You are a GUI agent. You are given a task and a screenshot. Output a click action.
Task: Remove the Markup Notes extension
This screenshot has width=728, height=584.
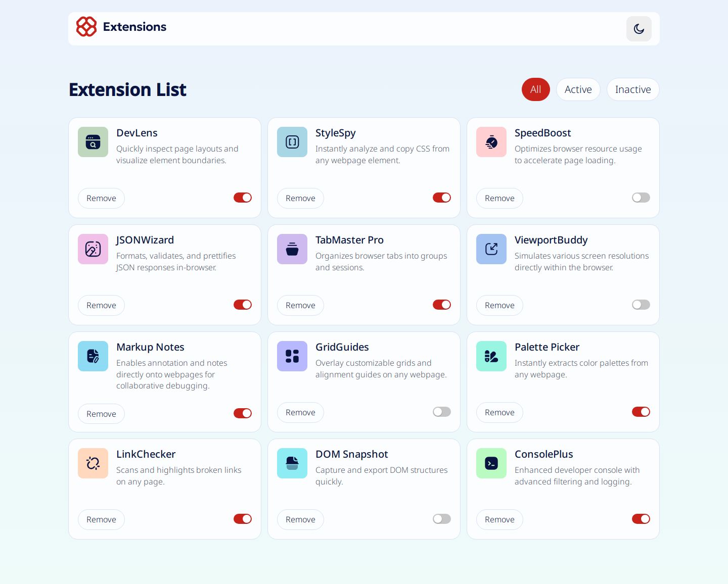tap(101, 414)
